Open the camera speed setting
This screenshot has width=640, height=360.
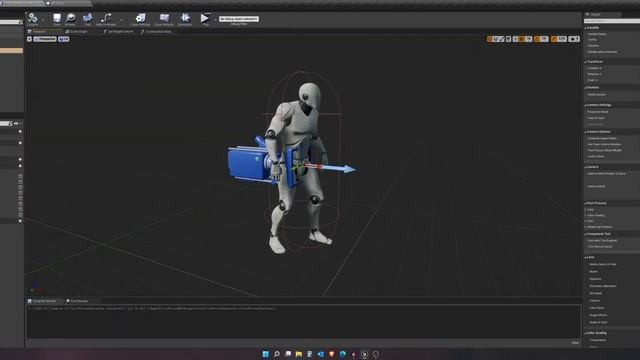574,39
